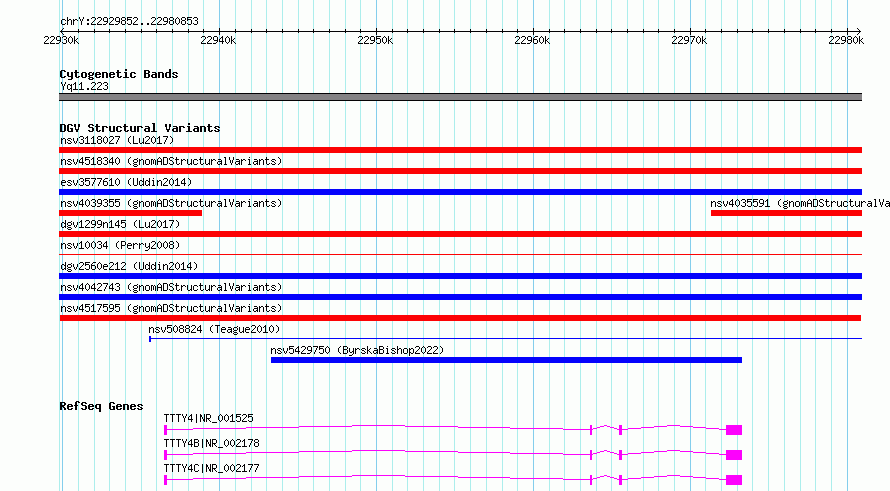Open nsv5429750 (ByrskaBishop2022) blue bar
Screen dimensions: 890x491
(506, 360)
